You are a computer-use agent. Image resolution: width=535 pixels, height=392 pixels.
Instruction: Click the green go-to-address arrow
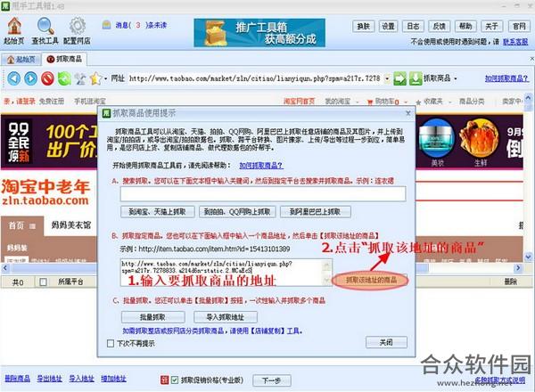click(x=399, y=78)
